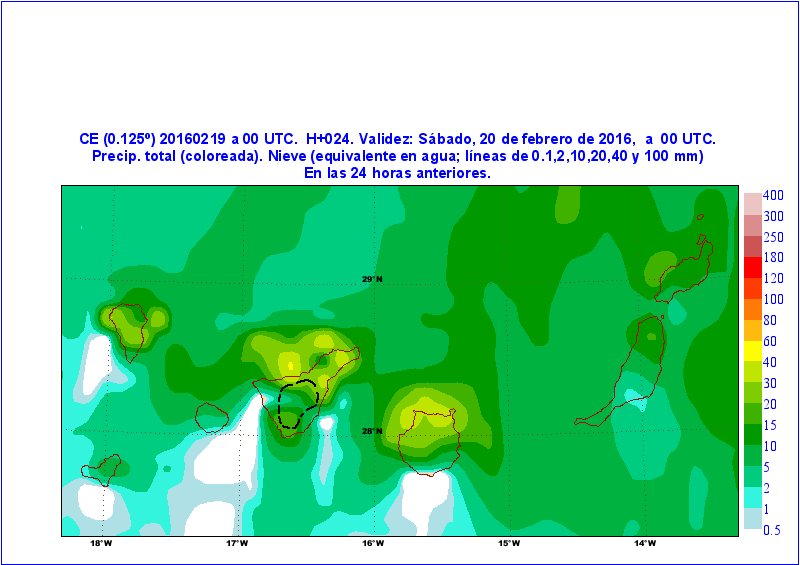The image size is (800, 565).
Task: Click the yellow precipitation maximum north of Tenerife
Action: (290, 365)
